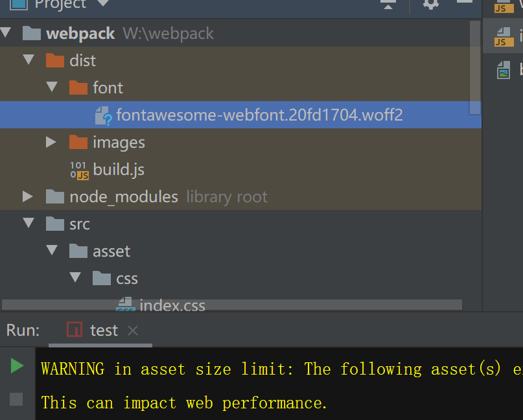The width and height of the screenshot is (523, 420).
Task: Expand the node_modules library root
Action: click(x=29, y=196)
